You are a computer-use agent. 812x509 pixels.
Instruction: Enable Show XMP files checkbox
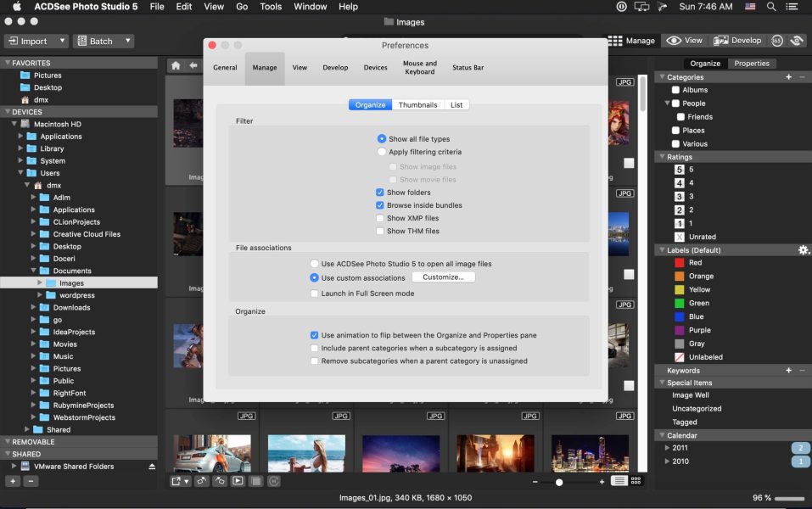[x=379, y=218]
